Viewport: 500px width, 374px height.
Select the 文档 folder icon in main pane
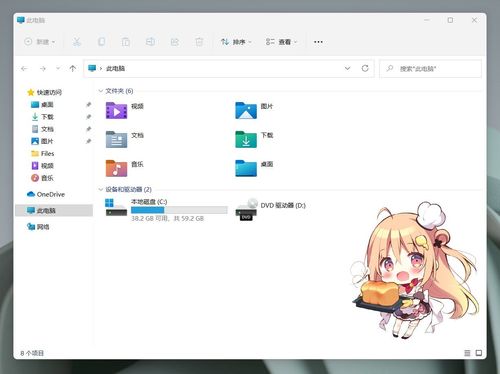(116, 139)
